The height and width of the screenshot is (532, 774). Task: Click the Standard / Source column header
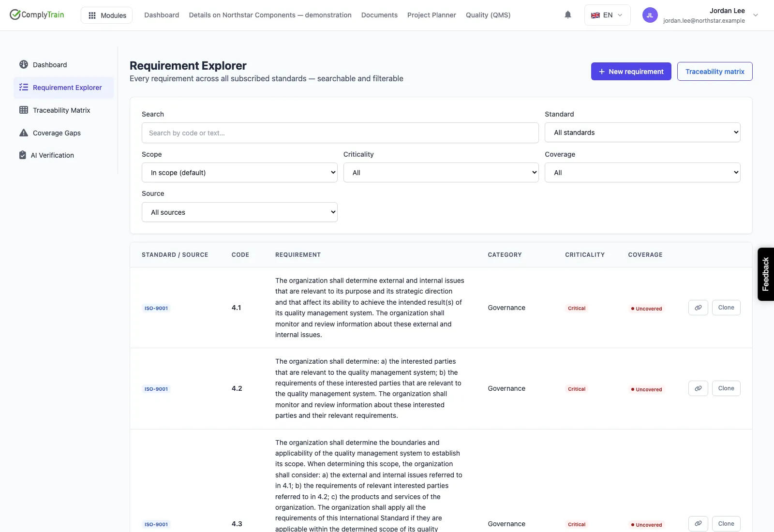[x=175, y=255]
